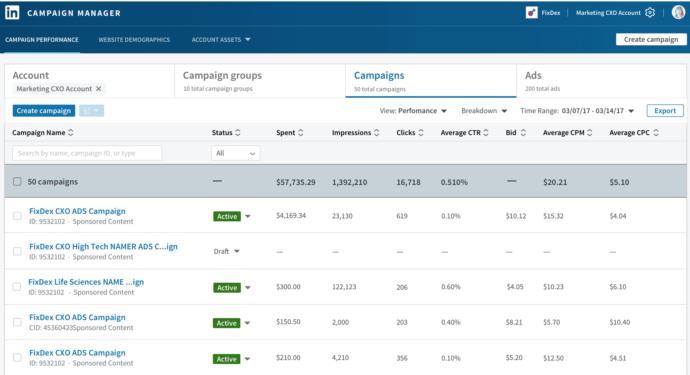Select the Campaigns tab

[x=431, y=81]
